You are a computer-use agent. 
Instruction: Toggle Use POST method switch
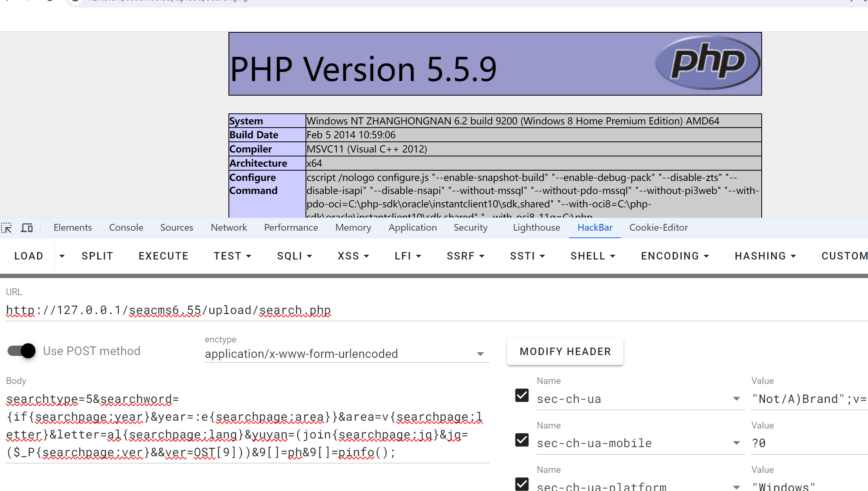point(22,351)
